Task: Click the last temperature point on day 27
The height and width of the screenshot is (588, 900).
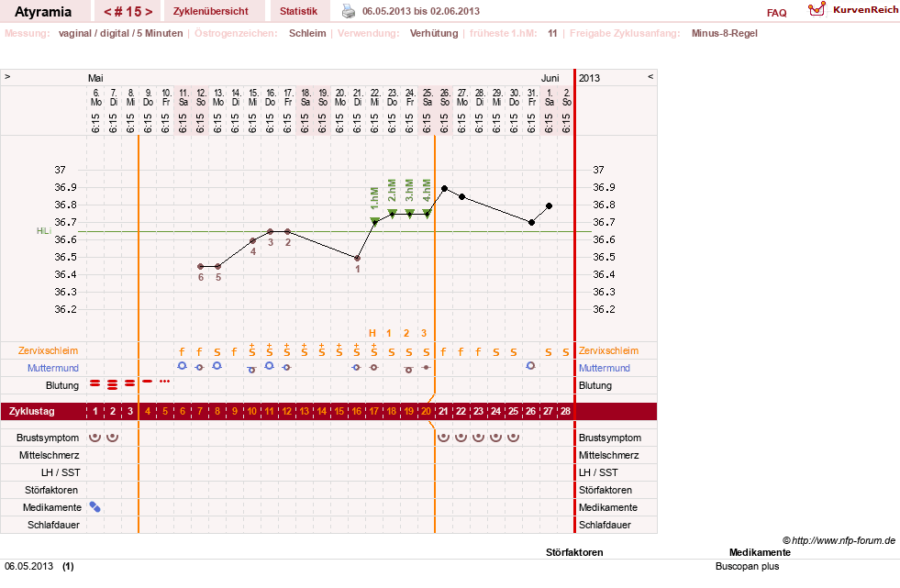Action: [x=549, y=205]
